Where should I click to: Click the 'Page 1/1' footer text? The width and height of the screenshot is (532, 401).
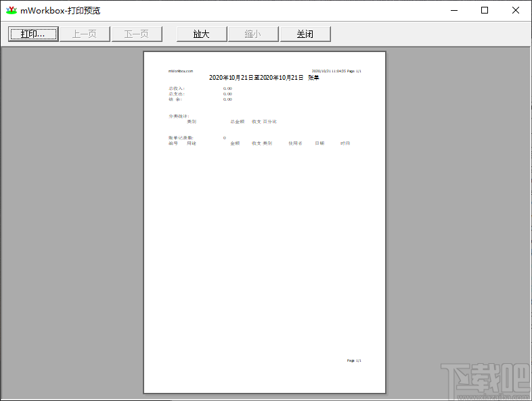[354, 360]
